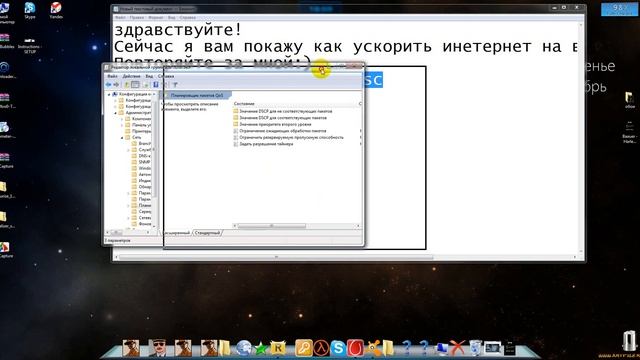Expand the Сетевые node under Сеть
The height and width of the screenshot is (360, 640).
pos(129,218)
